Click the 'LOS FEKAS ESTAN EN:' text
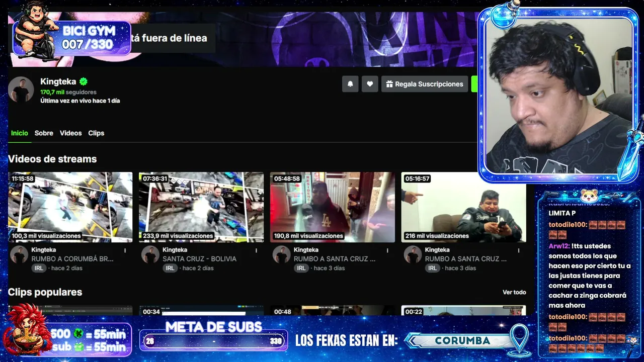Viewport: 644px width, 362px height. click(347, 340)
